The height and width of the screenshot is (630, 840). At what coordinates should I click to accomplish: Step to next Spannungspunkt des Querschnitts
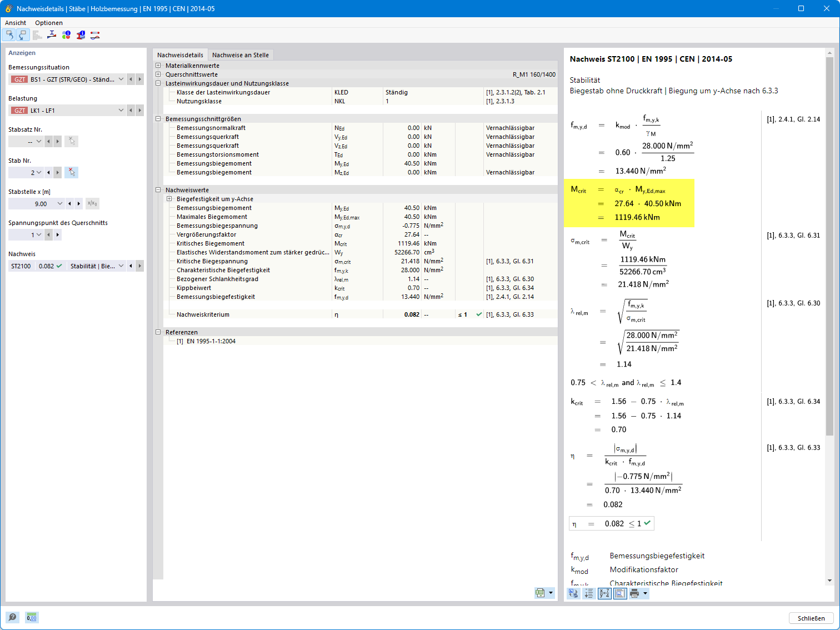(x=57, y=235)
